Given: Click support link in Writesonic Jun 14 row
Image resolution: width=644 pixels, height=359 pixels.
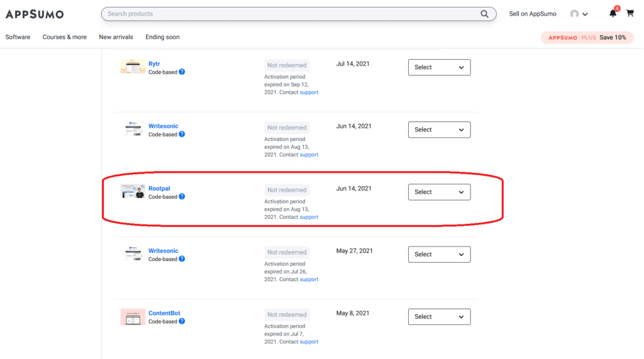Looking at the screenshot, I should [309, 155].
